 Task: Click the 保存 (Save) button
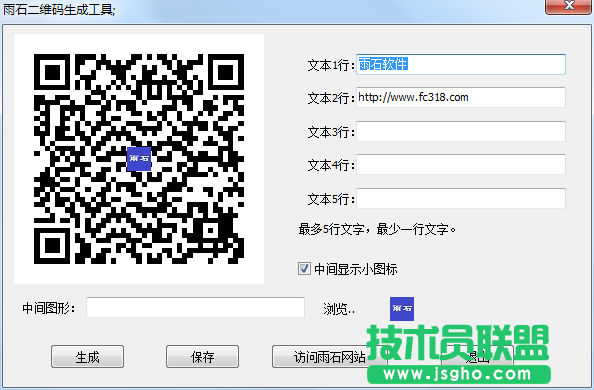[202, 357]
